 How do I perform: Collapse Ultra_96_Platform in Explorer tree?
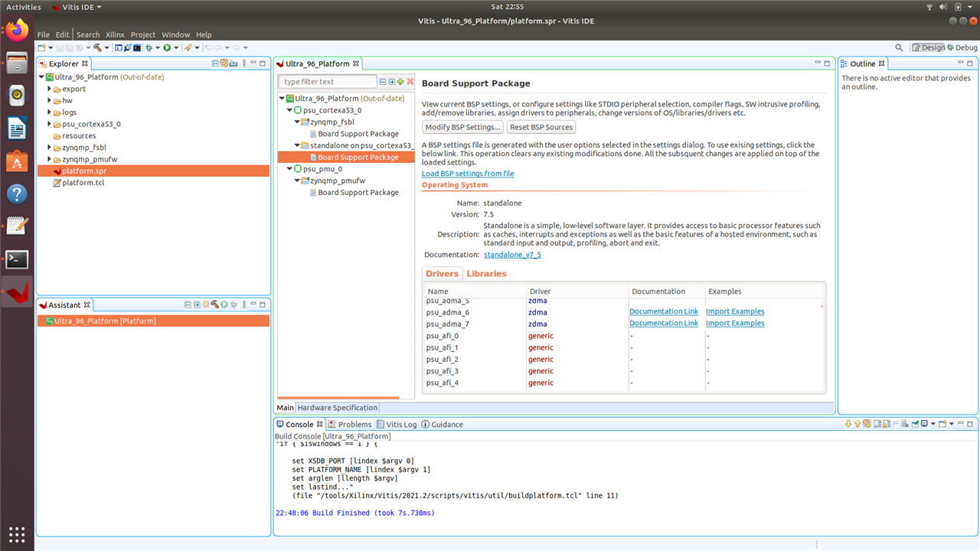point(41,77)
